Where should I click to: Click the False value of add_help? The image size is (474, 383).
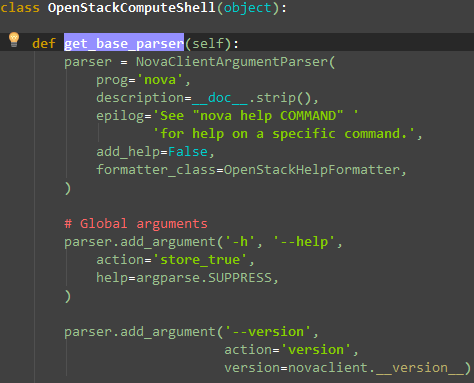[188, 152]
